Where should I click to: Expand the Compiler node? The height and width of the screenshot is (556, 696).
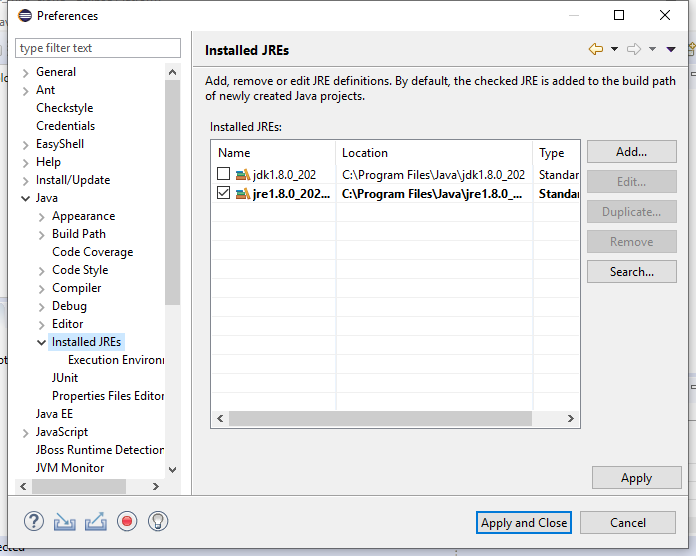42,289
